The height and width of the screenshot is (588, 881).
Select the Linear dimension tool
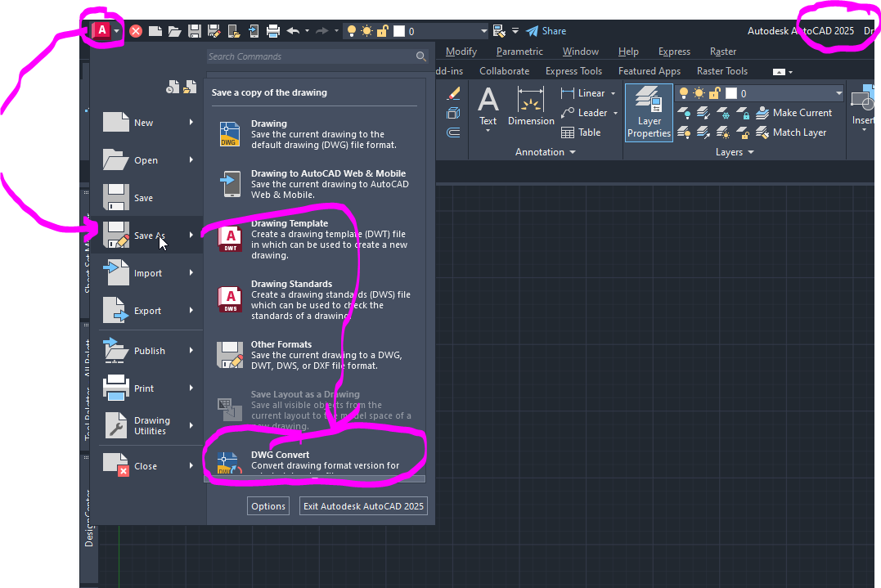coord(582,93)
